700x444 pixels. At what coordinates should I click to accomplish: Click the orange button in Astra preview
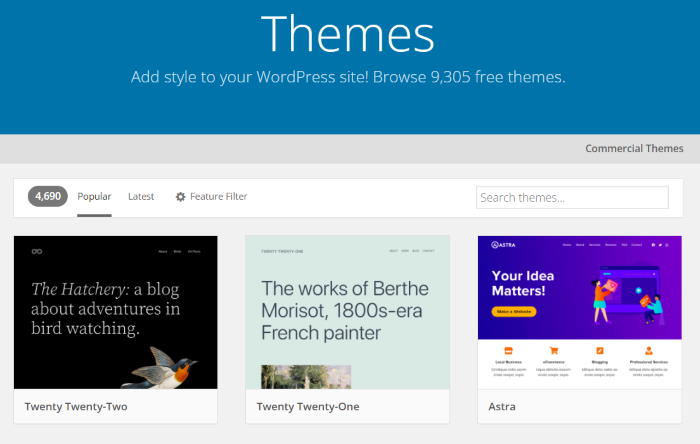click(x=514, y=311)
